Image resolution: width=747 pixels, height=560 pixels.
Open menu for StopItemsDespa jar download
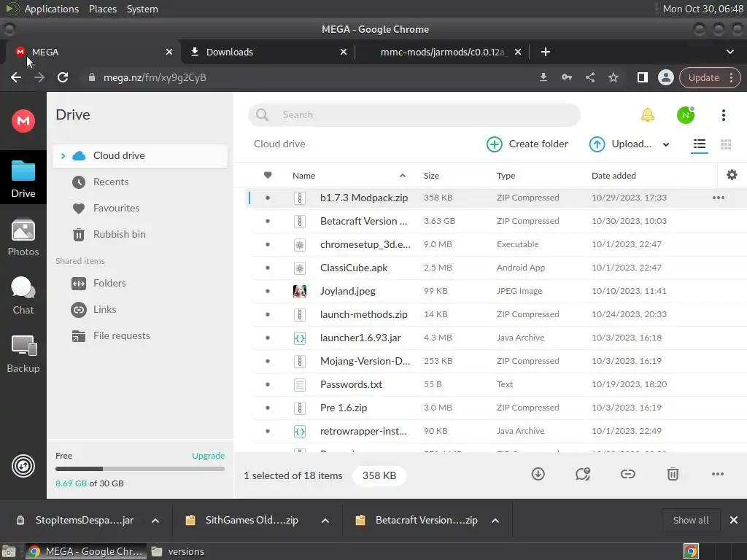coord(155,521)
